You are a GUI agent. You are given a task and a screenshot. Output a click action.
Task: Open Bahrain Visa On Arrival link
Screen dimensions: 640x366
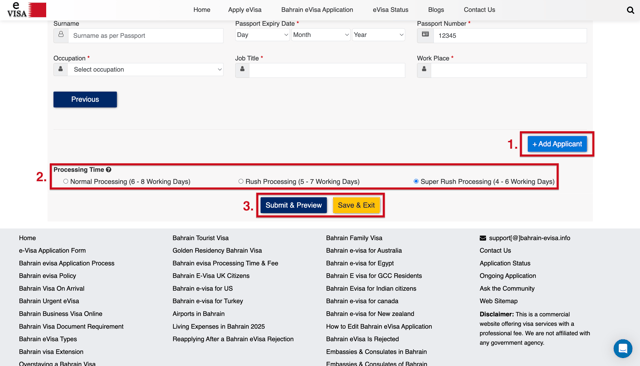51,288
